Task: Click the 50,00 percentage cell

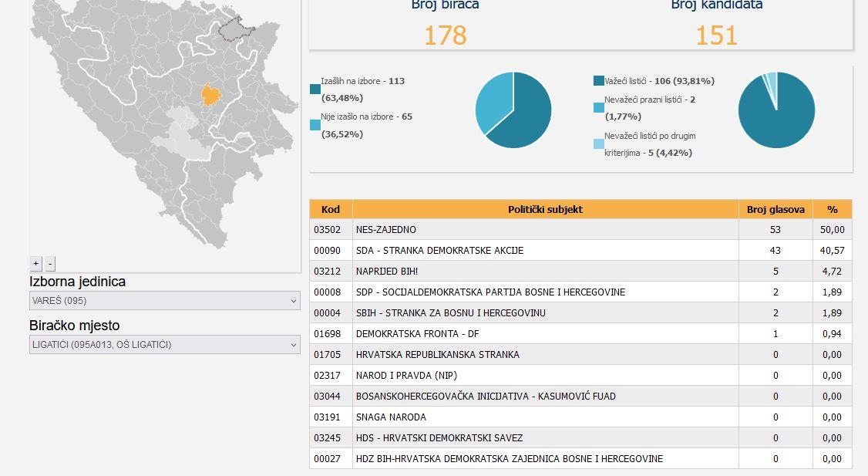Action: click(x=833, y=229)
